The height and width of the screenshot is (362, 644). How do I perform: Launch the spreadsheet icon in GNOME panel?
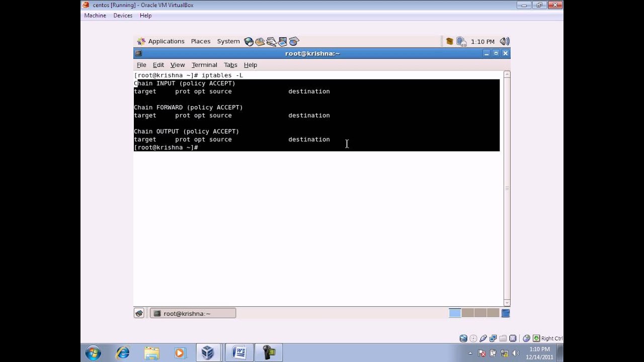(294, 42)
